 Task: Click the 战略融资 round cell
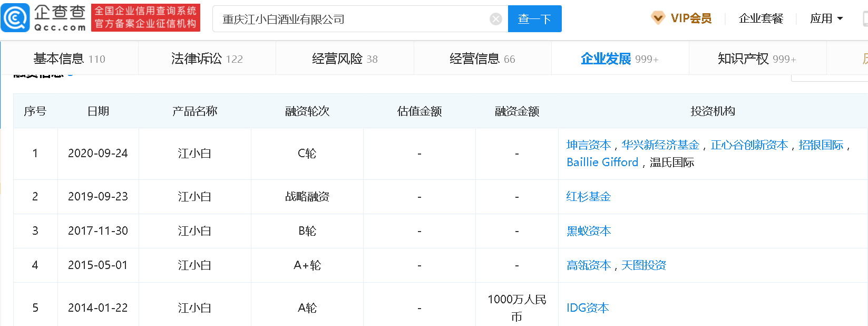coord(307,197)
